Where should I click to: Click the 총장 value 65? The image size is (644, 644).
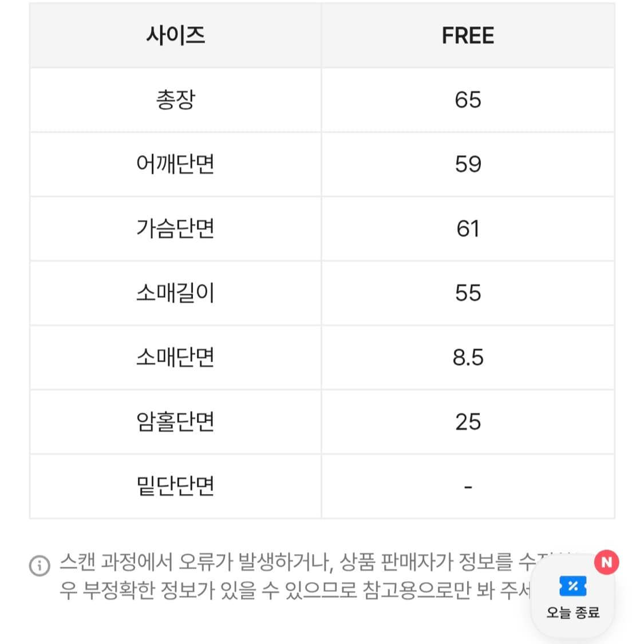468,100
